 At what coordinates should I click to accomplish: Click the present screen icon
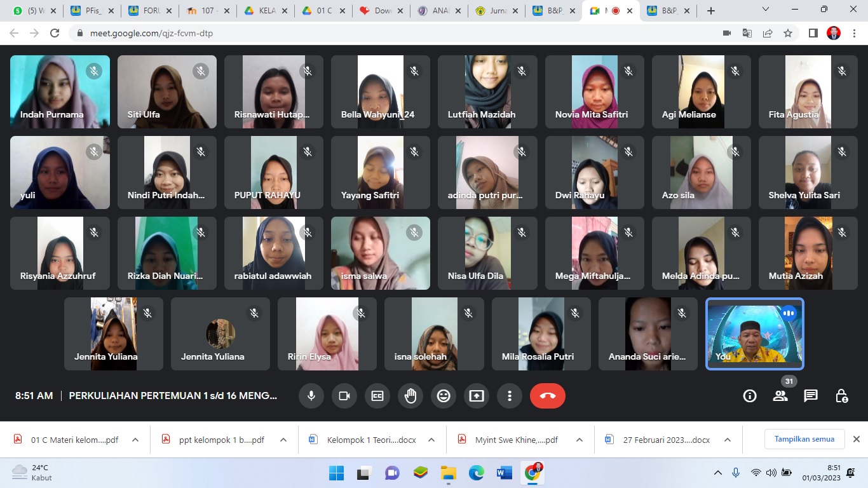477,396
